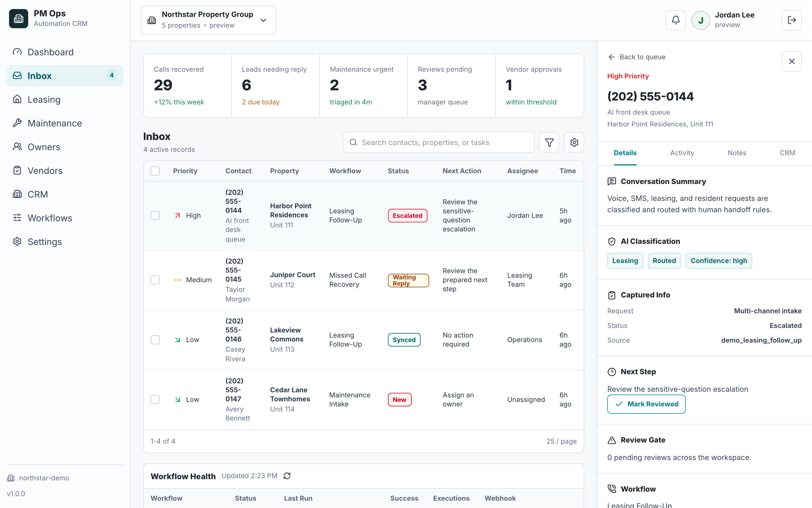Click the northstar-demo building icon
812x508 pixels.
11,478
